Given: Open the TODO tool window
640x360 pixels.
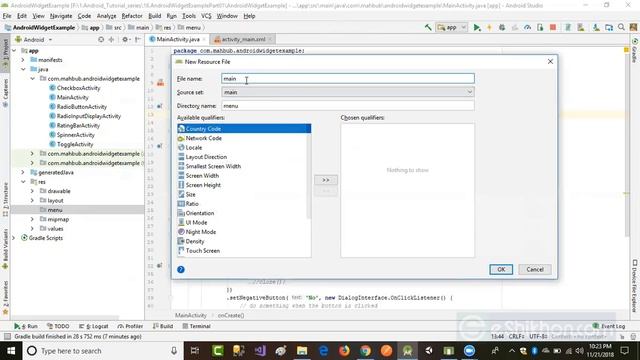Looking at the screenshot, I should (x=58, y=326).
